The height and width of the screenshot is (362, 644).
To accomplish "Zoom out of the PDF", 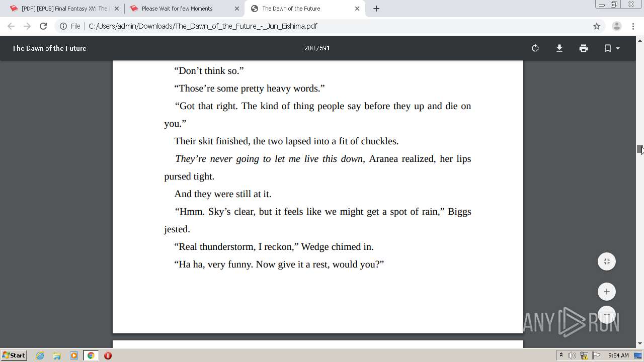I will pyautogui.click(x=607, y=315).
